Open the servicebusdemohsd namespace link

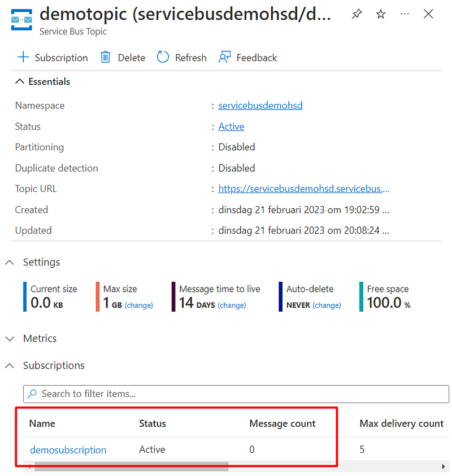click(260, 106)
